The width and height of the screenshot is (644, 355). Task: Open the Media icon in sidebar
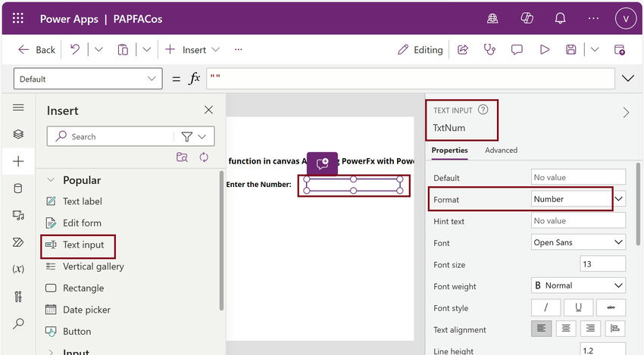(18, 215)
